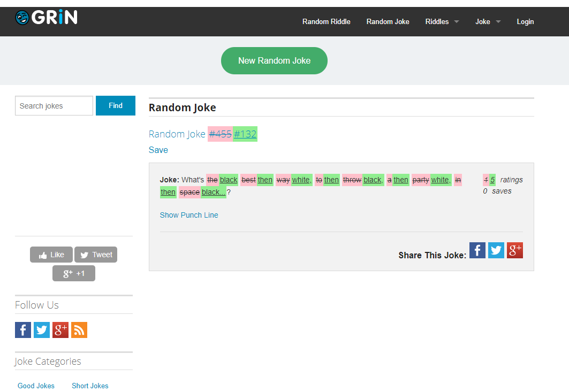Click the GRiN logo in header

(47, 18)
